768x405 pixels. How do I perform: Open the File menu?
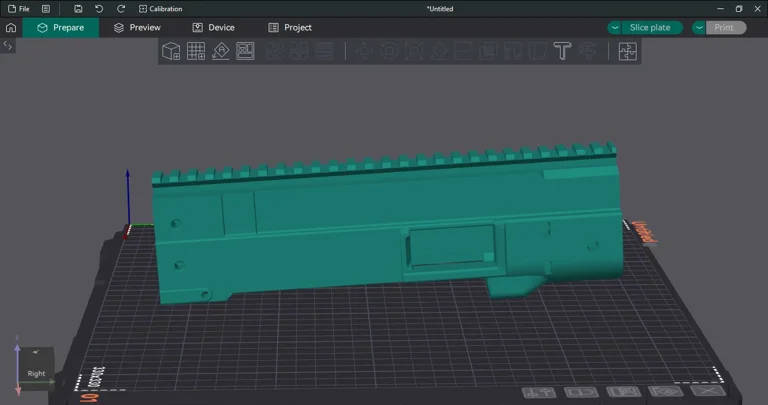[x=18, y=9]
